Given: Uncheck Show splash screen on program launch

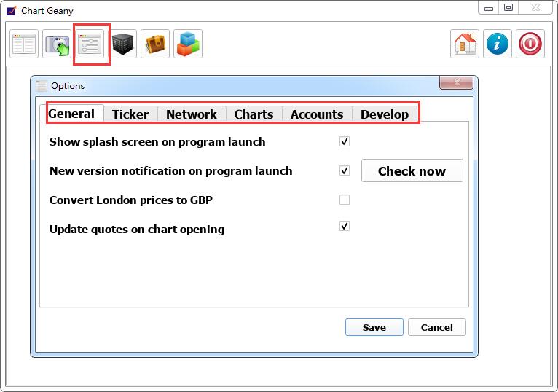Looking at the screenshot, I should tap(345, 141).
